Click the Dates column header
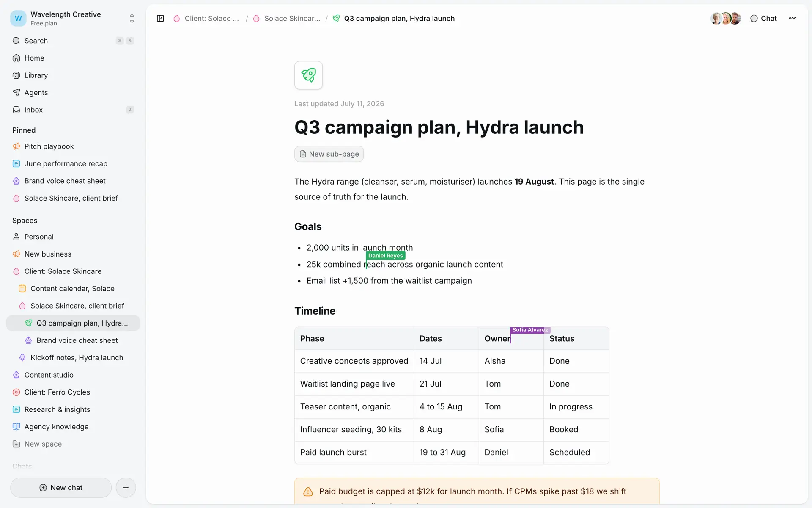 click(x=446, y=339)
